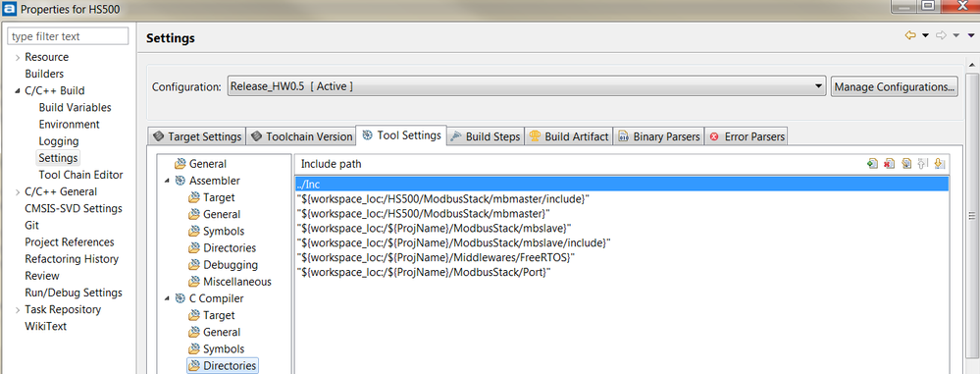Open the Configuration combo box

[526, 86]
